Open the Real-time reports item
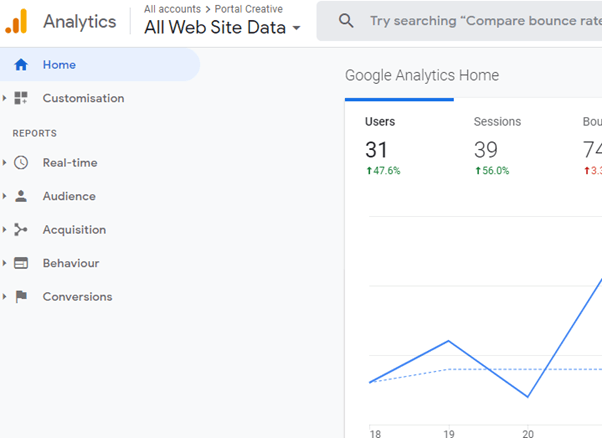This screenshot has height=438, width=602. pyautogui.click(x=70, y=162)
